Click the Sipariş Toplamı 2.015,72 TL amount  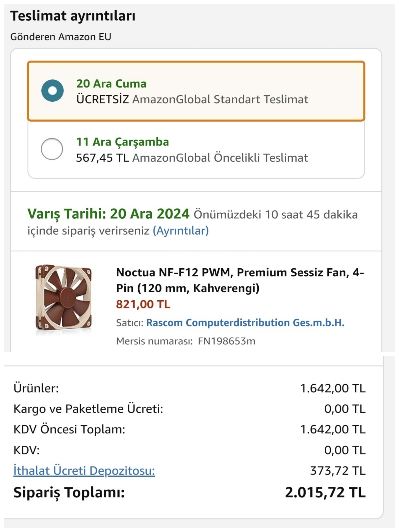click(325, 492)
